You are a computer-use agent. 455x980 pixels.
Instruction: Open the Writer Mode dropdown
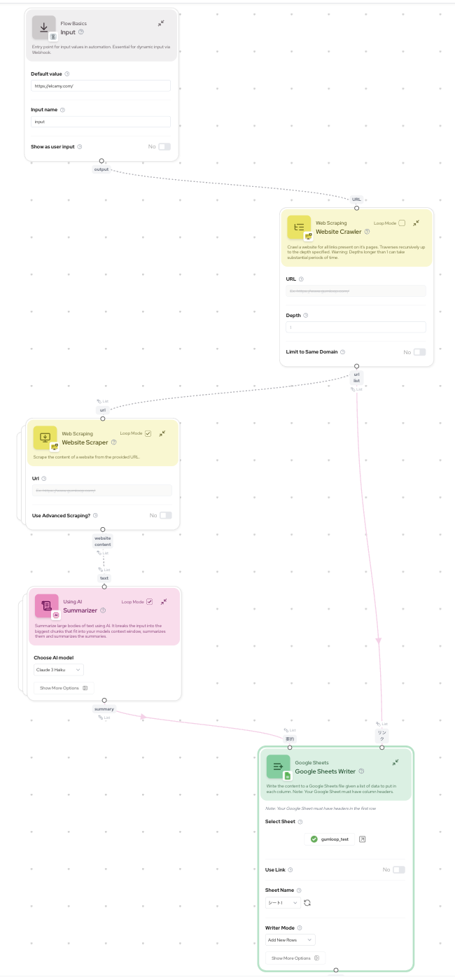tap(290, 940)
